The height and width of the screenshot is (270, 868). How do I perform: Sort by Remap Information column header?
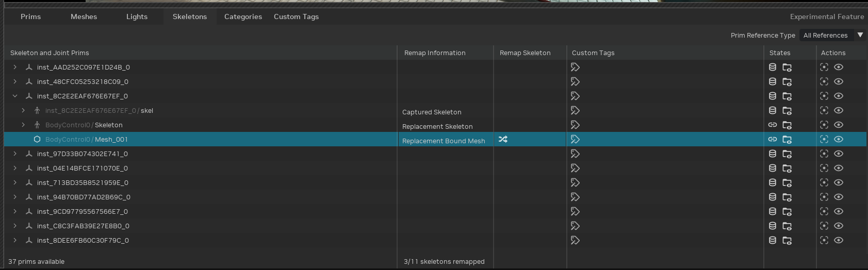click(x=435, y=53)
